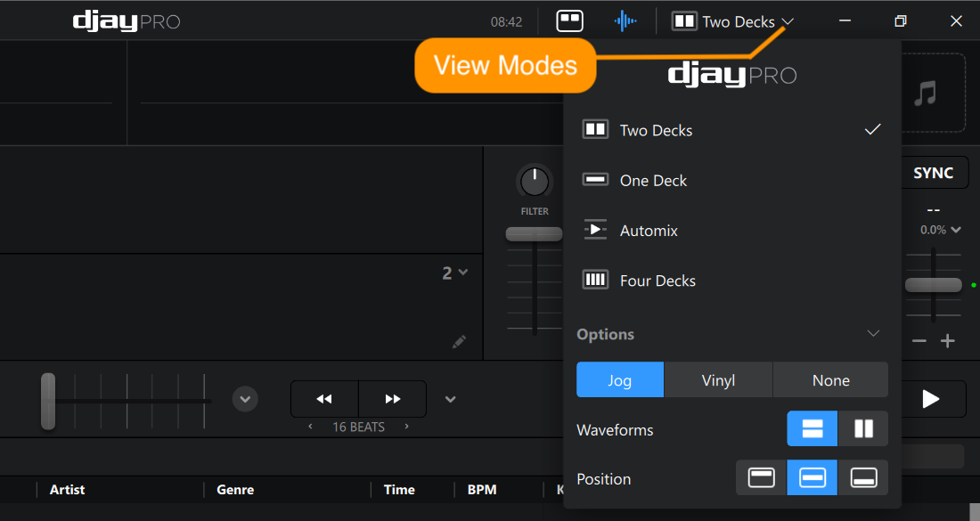Screen dimensions: 980x521
Task: Increase beat jump size right arrow
Action: [407, 427]
